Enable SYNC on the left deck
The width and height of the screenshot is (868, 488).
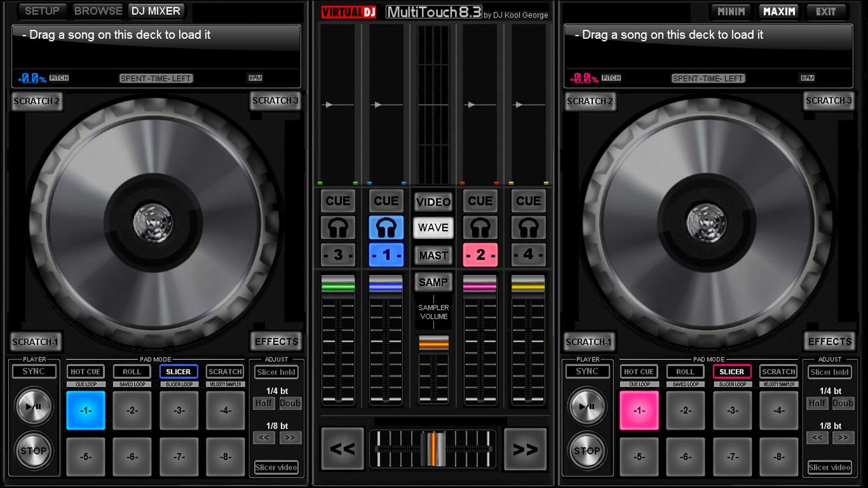tap(34, 372)
